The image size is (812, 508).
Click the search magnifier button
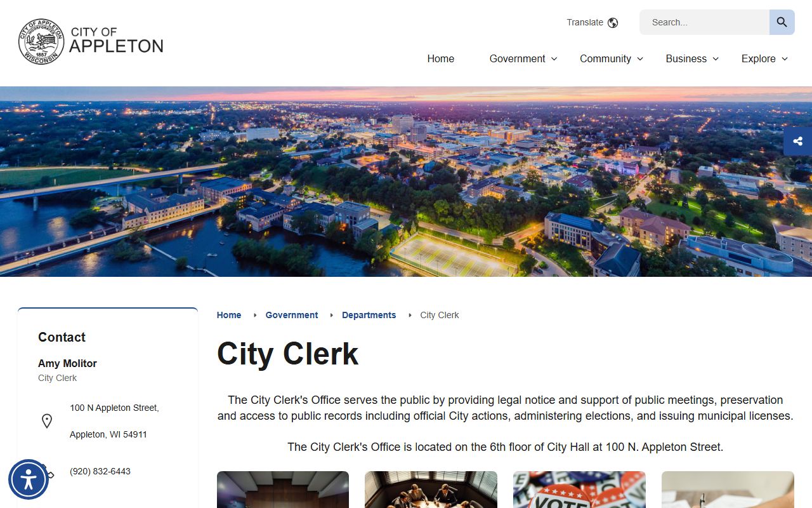[x=782, y=22]
